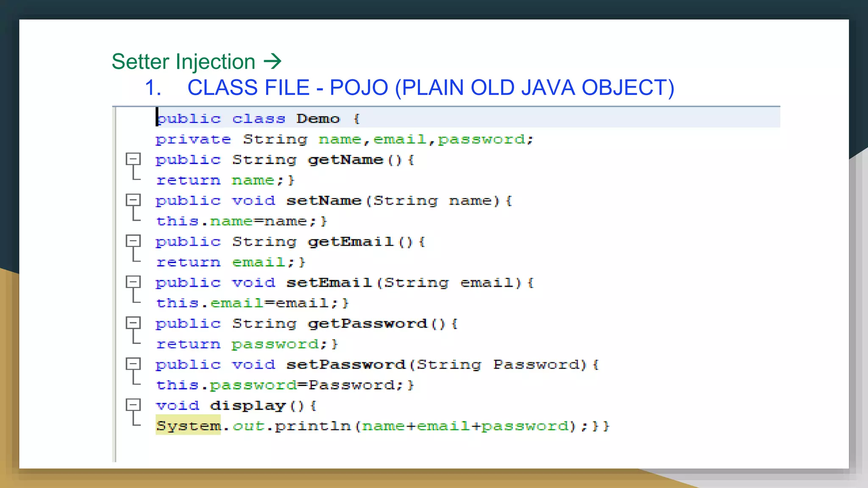Click the 'getName' method name
Image resolution: width=868 pixels, height=488 pixels.
point(345,160)
